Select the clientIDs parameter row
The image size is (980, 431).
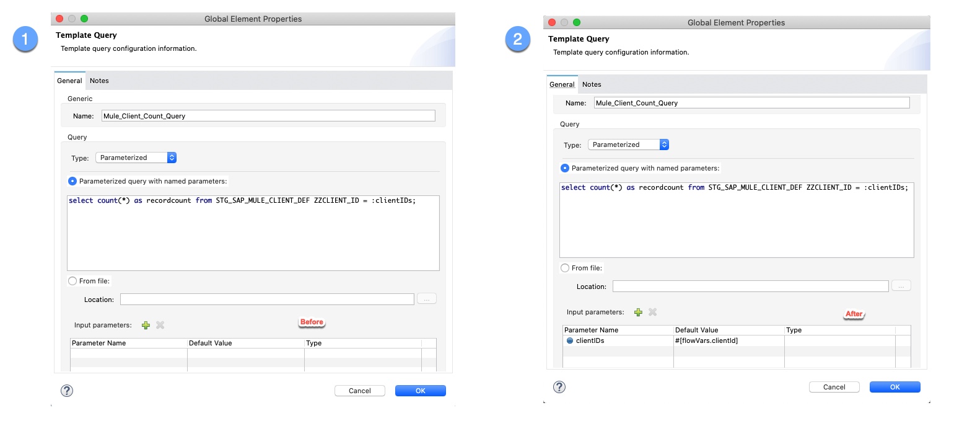pos(590,340)
